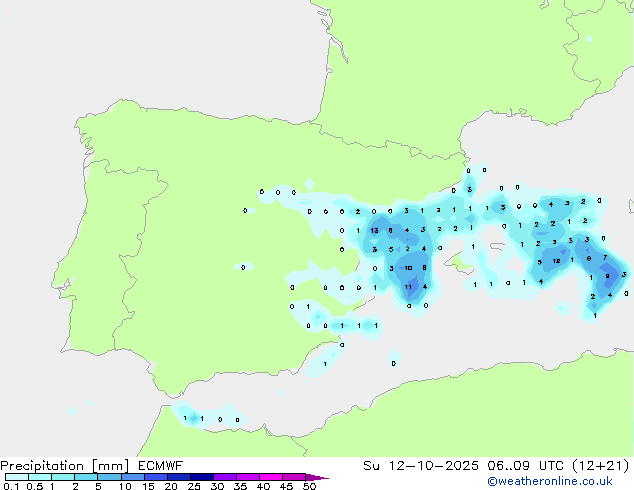Click the 0.5–1 mm legend color swatch

pos(40,477)
